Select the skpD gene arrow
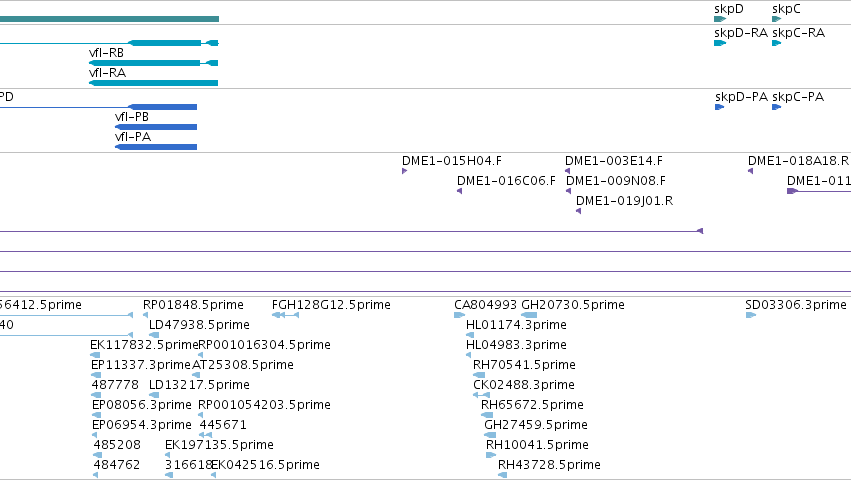Image resolution: width=851 pixels, height=480 pixels. tap(720, 19)
